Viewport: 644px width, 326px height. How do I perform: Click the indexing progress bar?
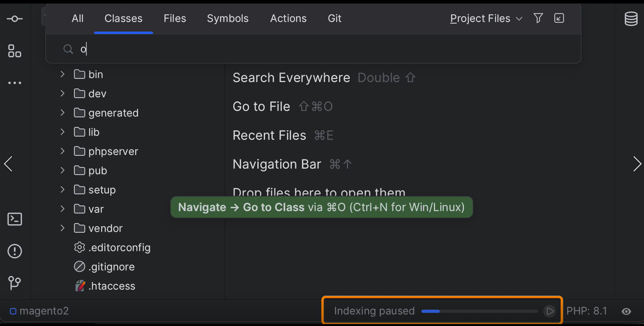(479, 311)
